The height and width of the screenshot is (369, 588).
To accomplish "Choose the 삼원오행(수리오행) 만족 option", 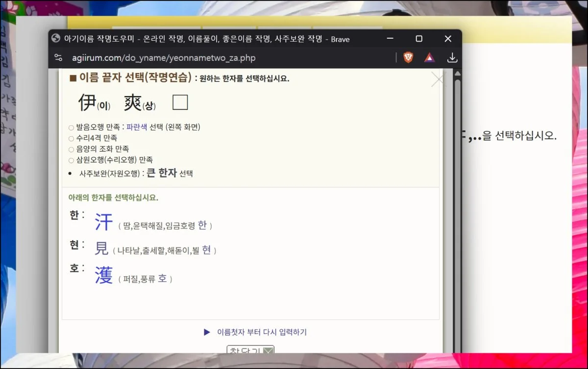I will point(72,160).
